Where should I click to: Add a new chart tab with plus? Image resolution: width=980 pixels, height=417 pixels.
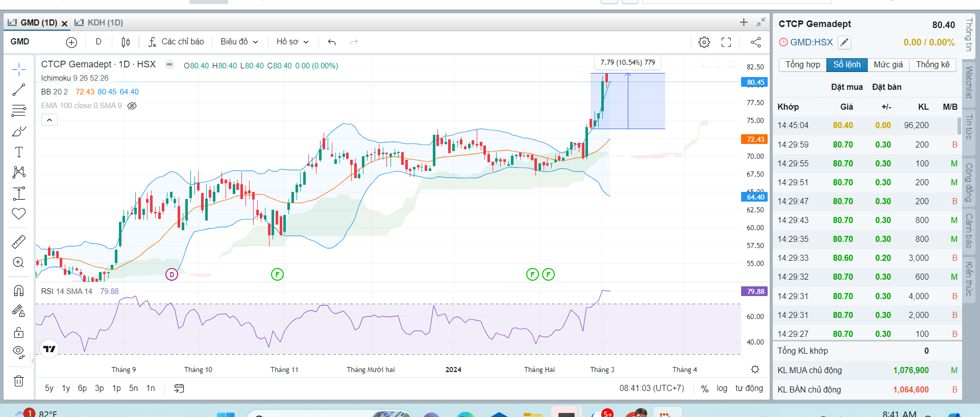click(744, 22)
